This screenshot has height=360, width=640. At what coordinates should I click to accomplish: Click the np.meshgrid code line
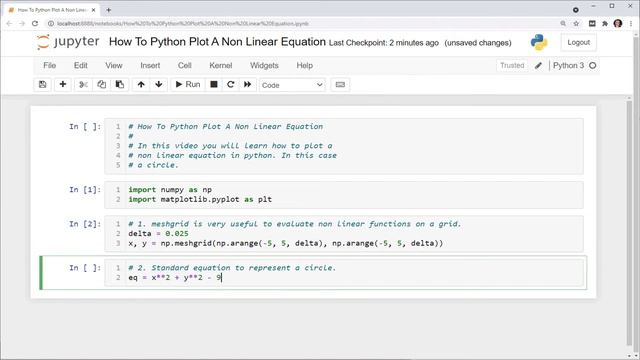pos(285,243)
